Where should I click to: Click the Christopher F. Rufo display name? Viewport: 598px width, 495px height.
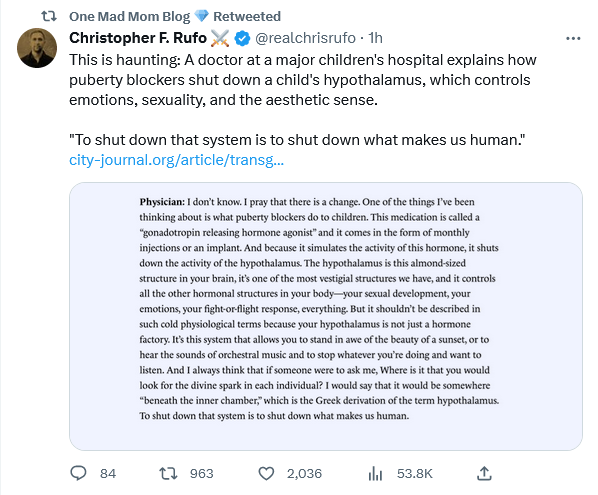coord(138,38)
